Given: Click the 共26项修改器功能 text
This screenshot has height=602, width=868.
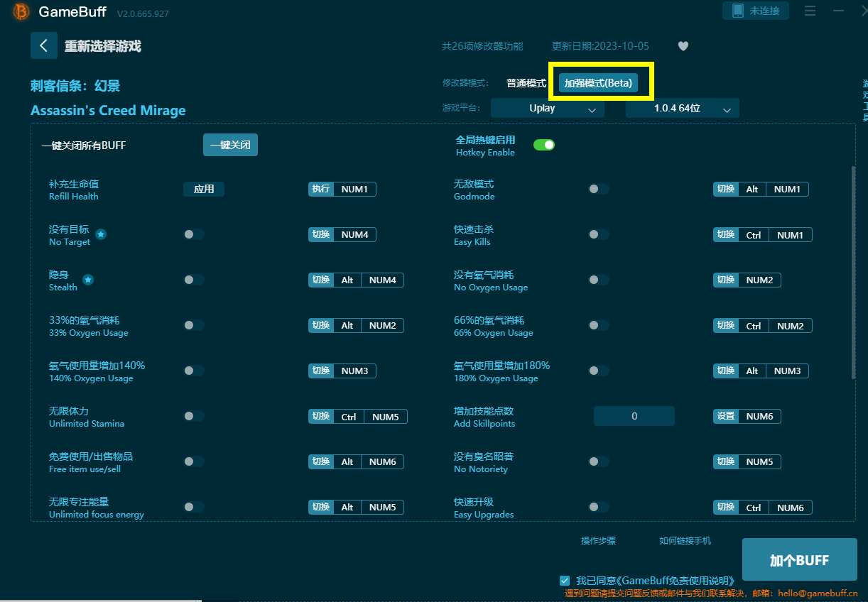Looking at the screenshot, I should click(482, 46).
